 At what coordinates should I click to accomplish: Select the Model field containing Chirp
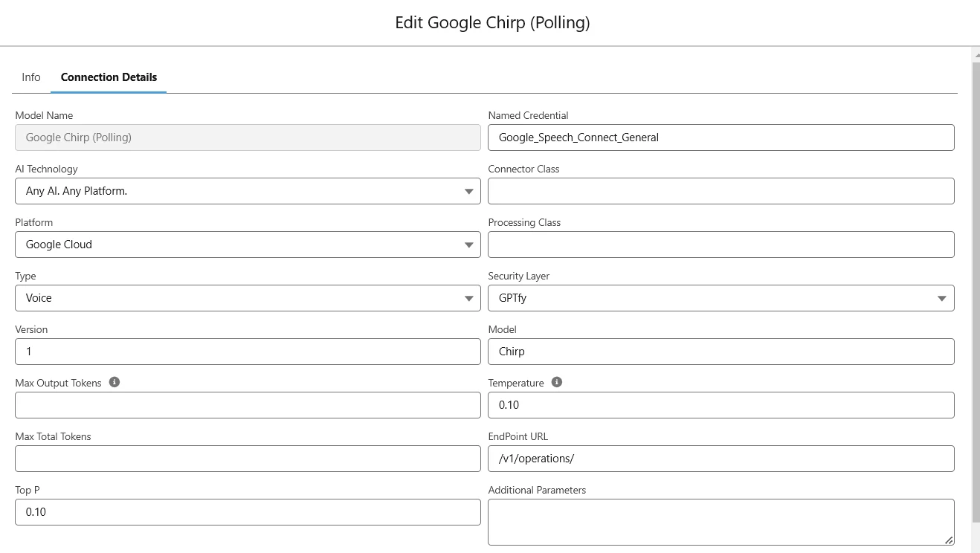point(721,352)
